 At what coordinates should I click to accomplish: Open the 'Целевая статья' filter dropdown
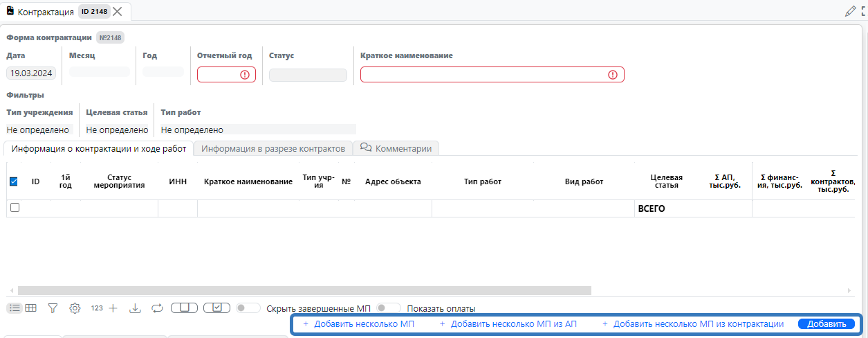click(x=117, y=130)
